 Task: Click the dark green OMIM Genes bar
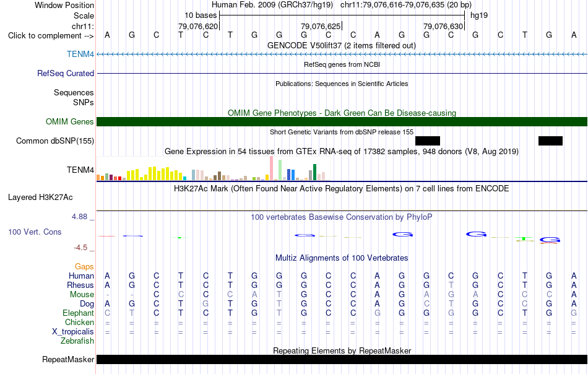pos(342,121)
